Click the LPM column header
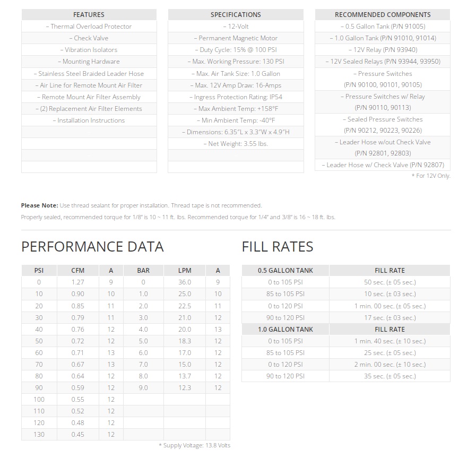The image size is (476, 458). click(x=185, y=271)
